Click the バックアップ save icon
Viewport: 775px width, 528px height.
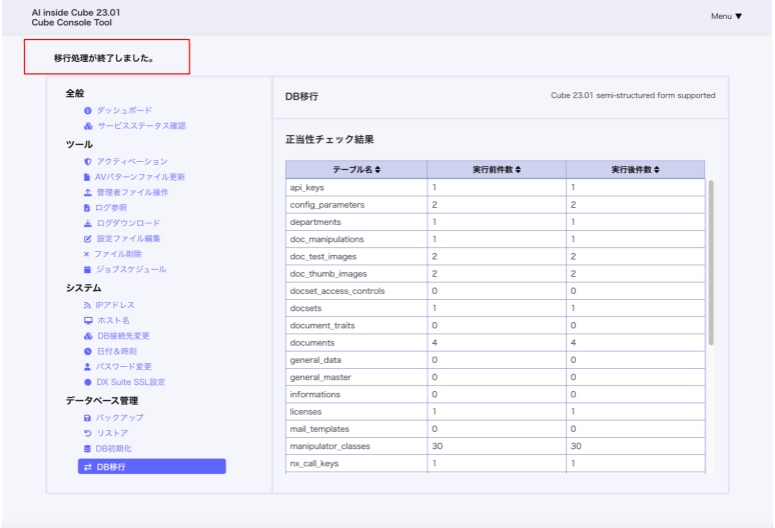coord(88,417)
